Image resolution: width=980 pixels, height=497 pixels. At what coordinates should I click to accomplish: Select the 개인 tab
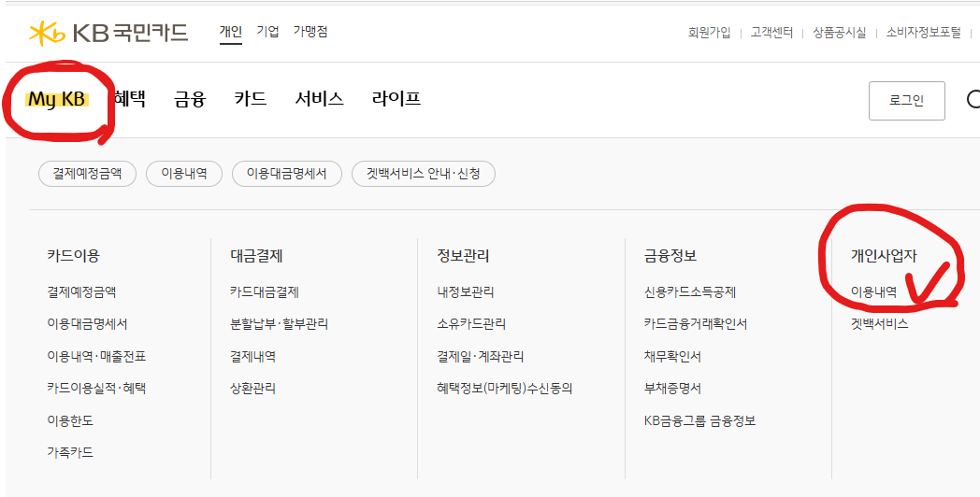[x=231, y=31]
